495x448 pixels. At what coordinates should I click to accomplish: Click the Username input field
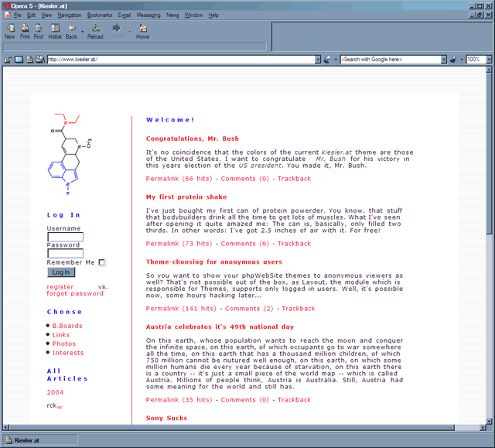pos(65,237)
